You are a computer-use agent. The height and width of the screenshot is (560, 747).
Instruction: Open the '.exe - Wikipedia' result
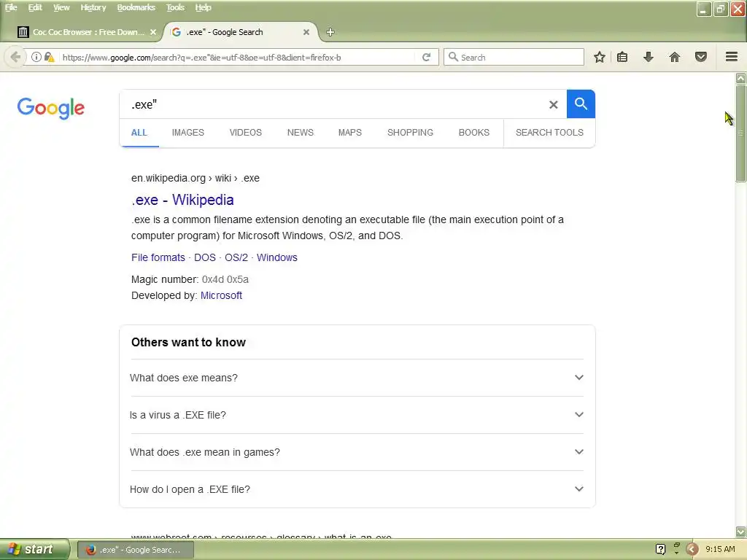[182, 200]
